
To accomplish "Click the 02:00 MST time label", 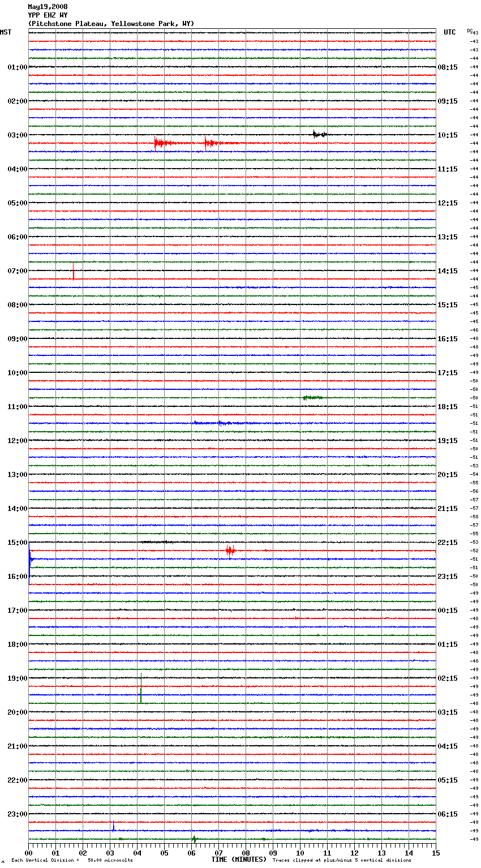I will click(18, 101).
